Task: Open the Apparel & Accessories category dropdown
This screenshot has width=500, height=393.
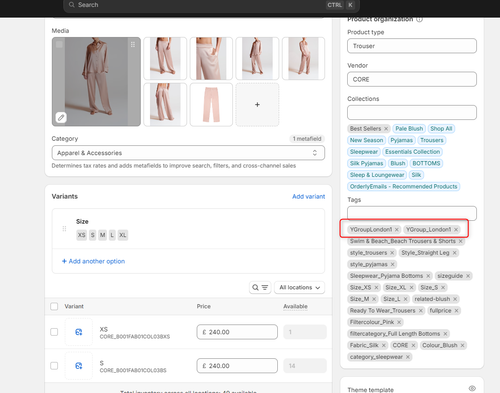Action: (x=188, y=153)
